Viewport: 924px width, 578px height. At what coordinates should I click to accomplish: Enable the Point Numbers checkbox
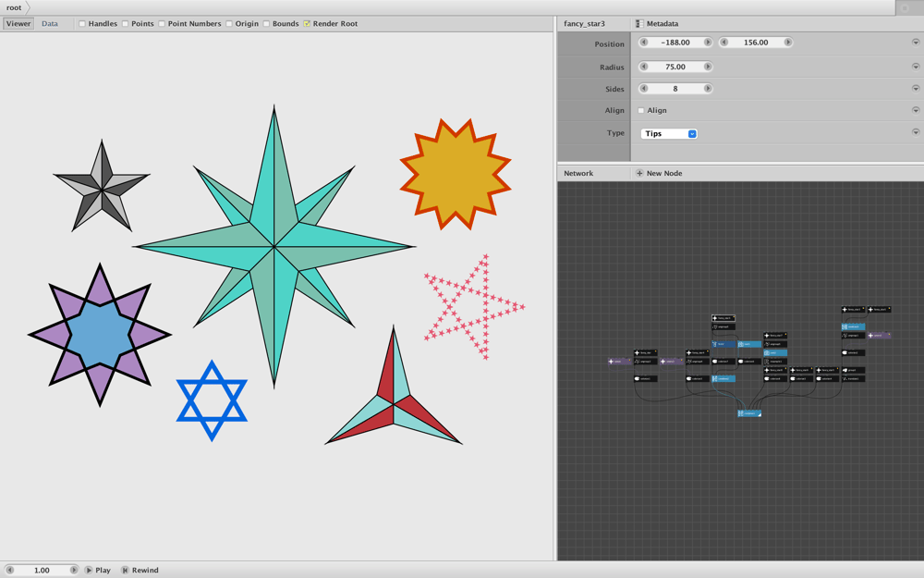[x=162, y=24]
